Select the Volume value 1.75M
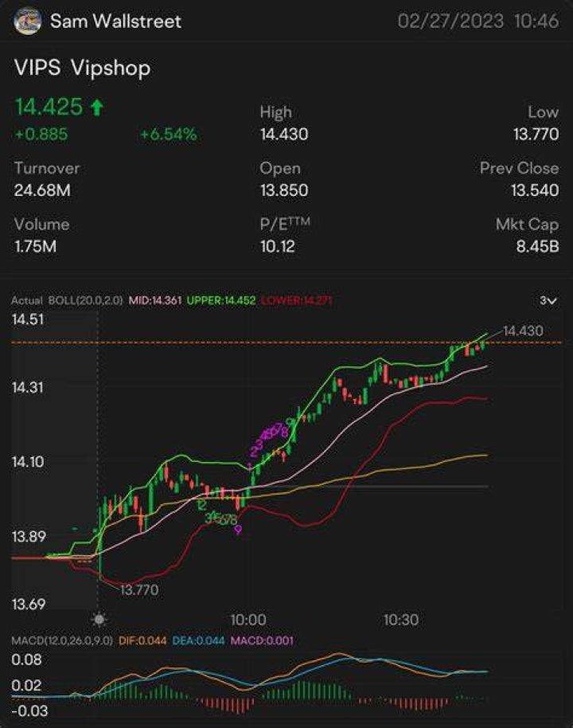The image size is (573, 728). pyautogui.click(x=35, y=247)
